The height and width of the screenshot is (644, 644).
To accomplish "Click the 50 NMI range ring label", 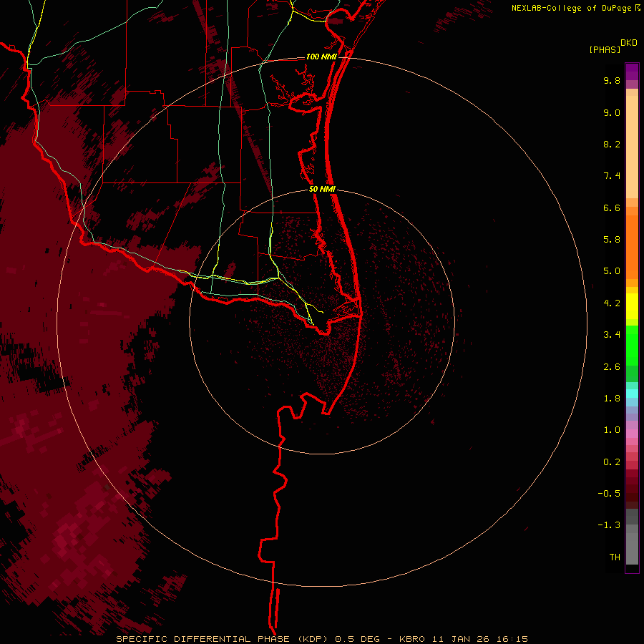I will coord(322,190).
